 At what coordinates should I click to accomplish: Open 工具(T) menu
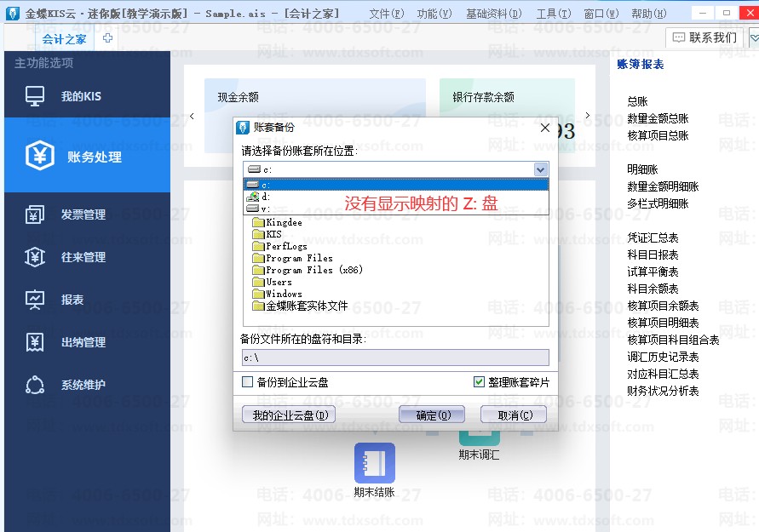(553, 14)
